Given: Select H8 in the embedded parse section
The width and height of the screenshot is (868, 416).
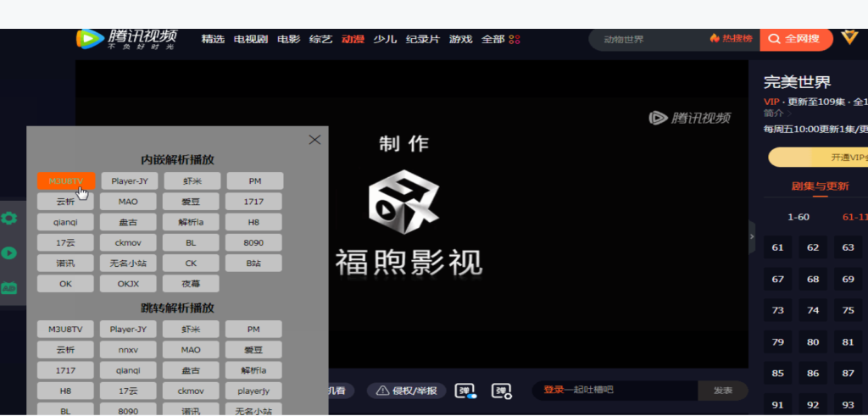Looking at the screenshot, I should [253, 222].
